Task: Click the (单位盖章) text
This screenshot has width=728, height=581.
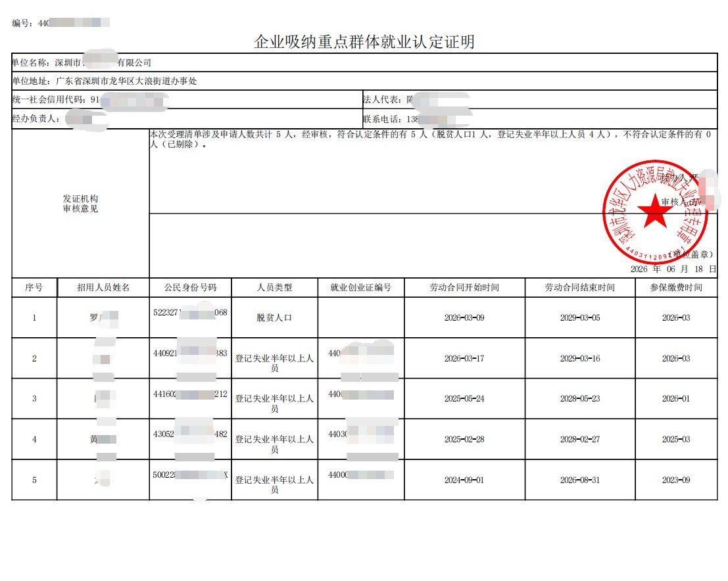Action: pos(691,254)
